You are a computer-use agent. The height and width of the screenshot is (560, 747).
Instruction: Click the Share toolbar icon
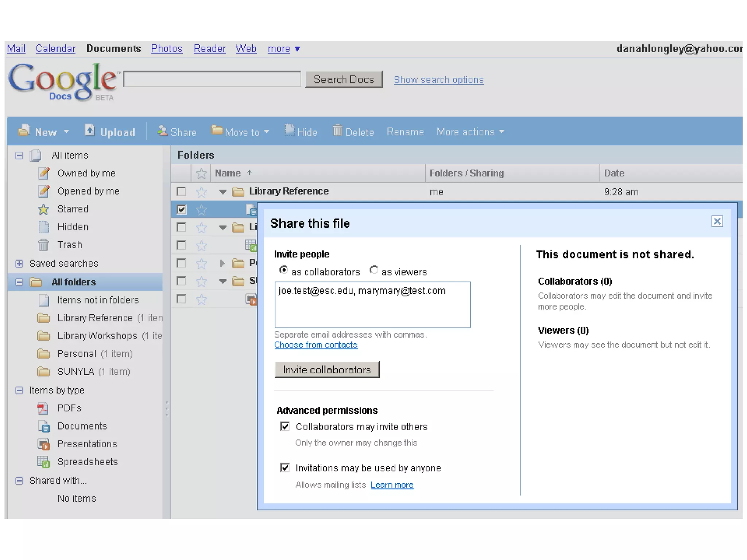pos(162,131)
